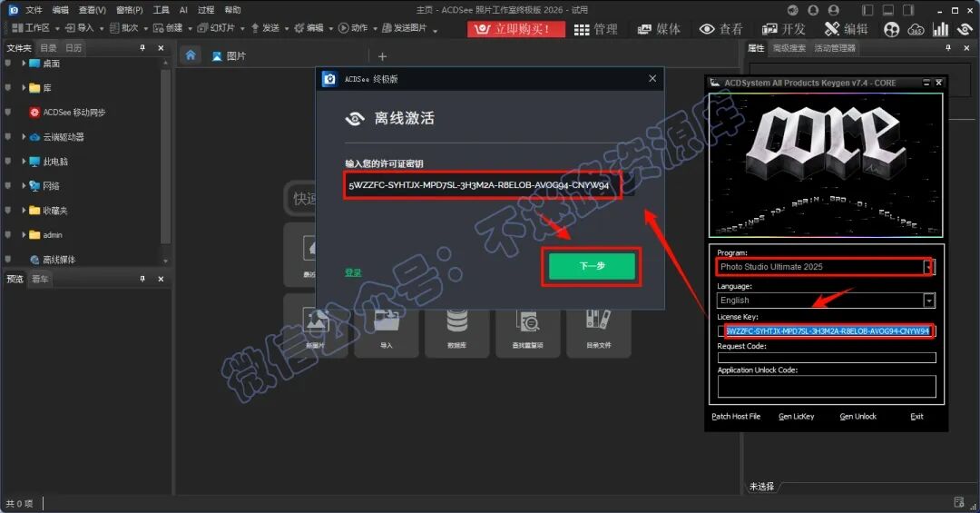This screenshot has height=513, width=980.
Task: Toggle Easy-Select marker beside 网络
Action: click(8, 186)
